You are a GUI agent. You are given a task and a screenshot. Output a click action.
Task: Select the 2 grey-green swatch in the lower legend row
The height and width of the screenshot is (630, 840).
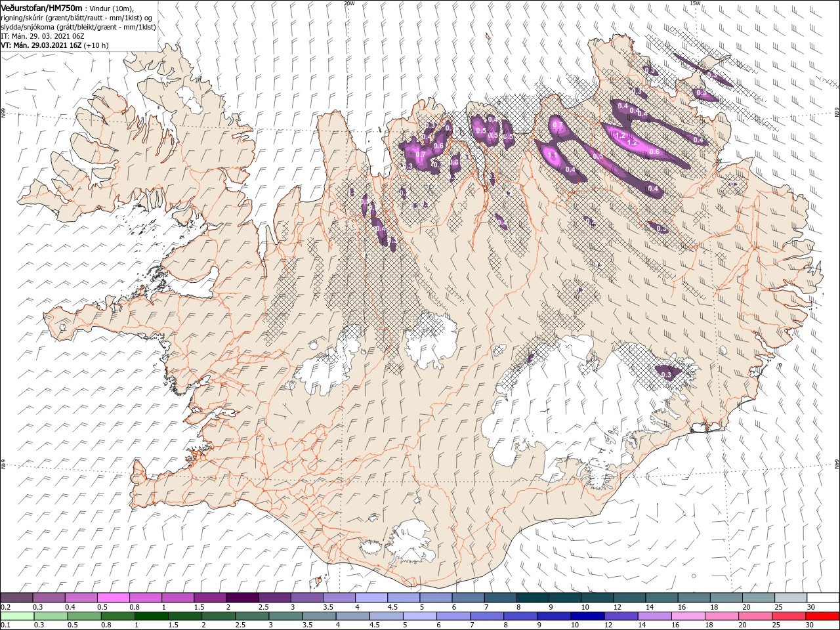click(x=218, y=616)
